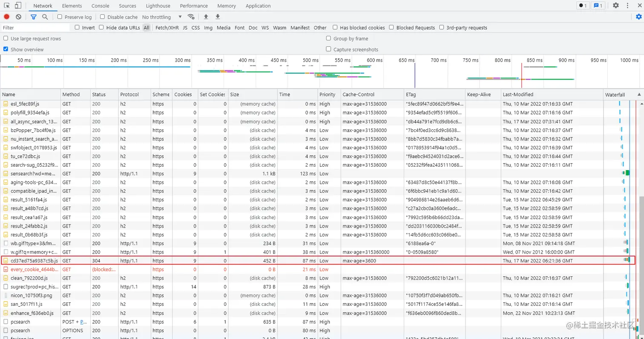This screenshot has width=644, height=339.
Task: Focus the Filter text input
Action: click(35, 28)
